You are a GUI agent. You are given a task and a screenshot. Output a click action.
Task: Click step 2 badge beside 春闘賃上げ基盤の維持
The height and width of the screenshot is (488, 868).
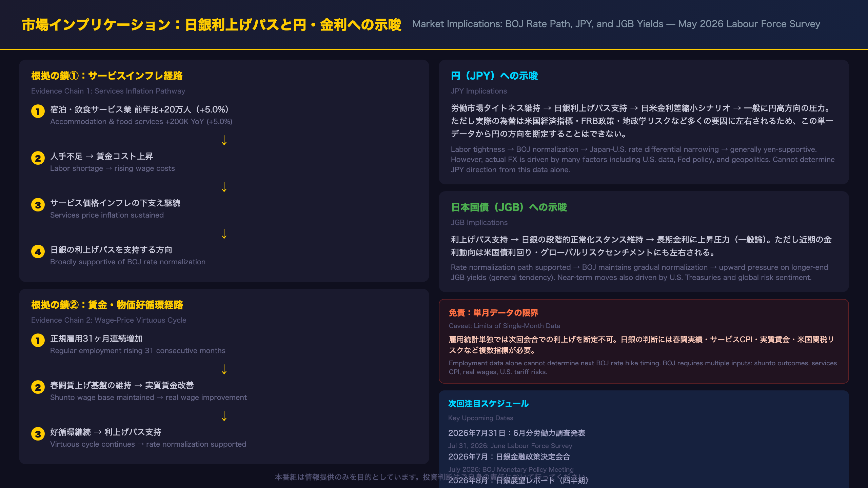[x=38, y=387]
